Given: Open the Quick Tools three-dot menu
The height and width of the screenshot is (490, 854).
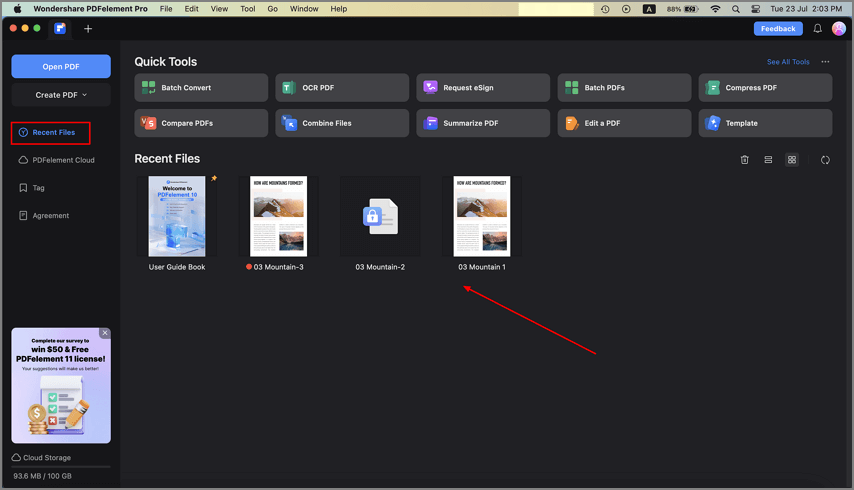Looking at the screenshot, I should (x=825, y=62).
